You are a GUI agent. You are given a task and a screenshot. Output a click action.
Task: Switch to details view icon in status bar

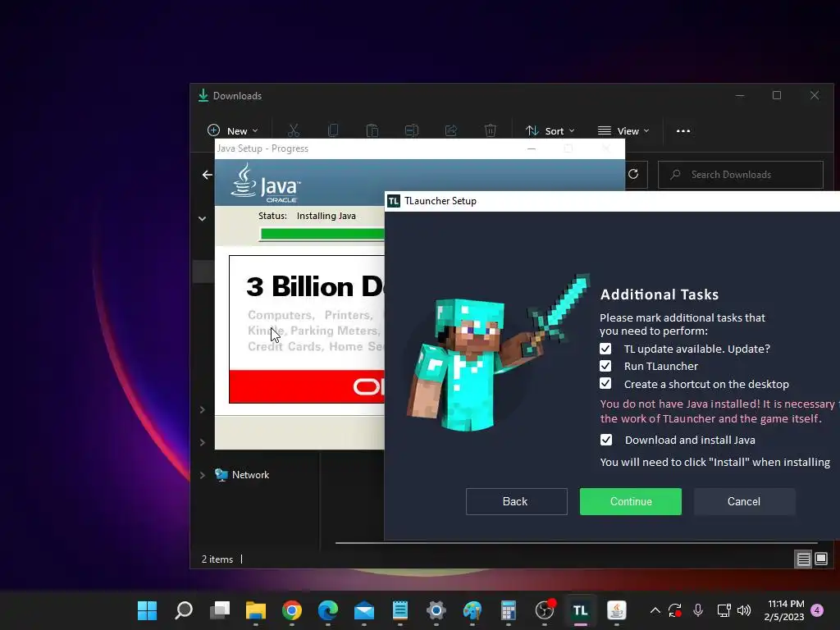pos(804,559)
